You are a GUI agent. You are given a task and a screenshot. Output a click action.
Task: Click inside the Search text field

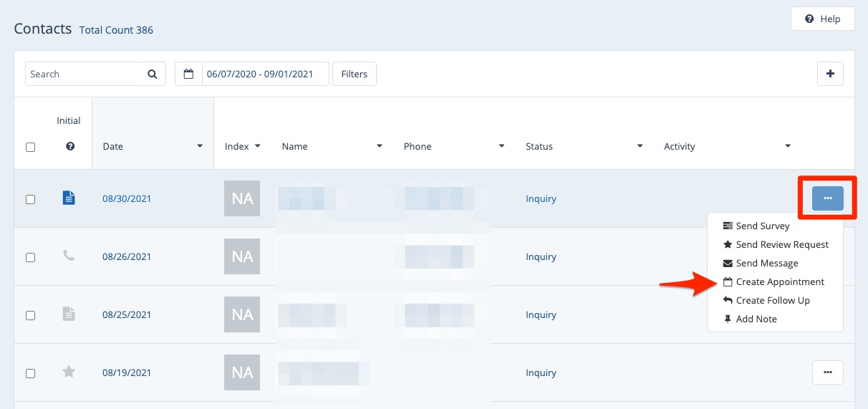pos(82,74)
